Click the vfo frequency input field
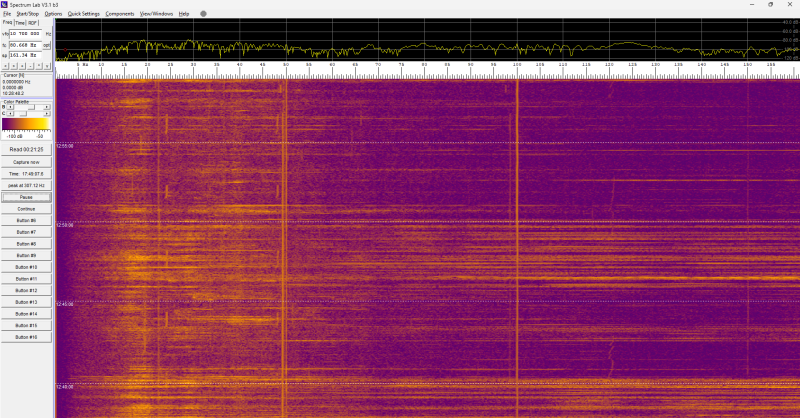Image resolution: width=800 pixels, height=418 pixels. tap(26, 34)
